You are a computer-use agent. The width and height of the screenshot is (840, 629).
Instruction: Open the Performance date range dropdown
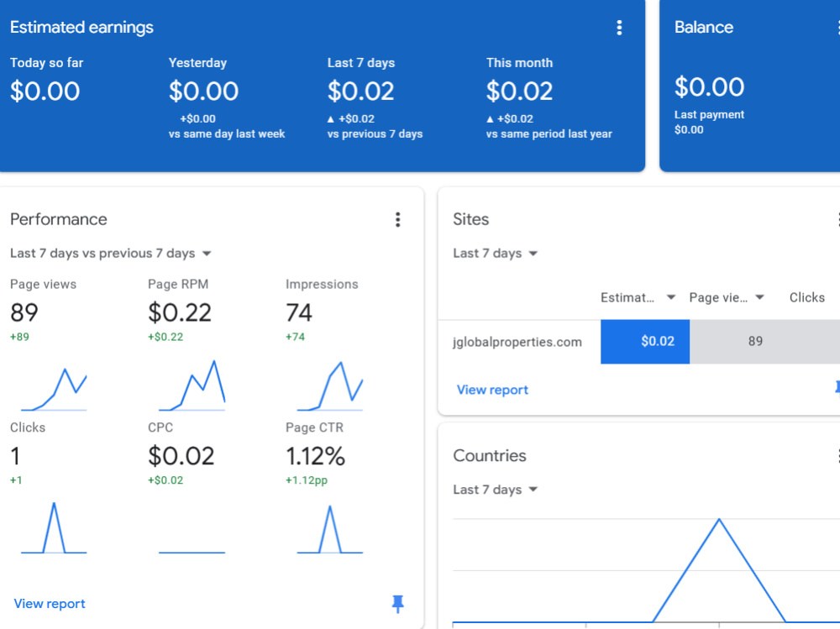pos(111,254)
